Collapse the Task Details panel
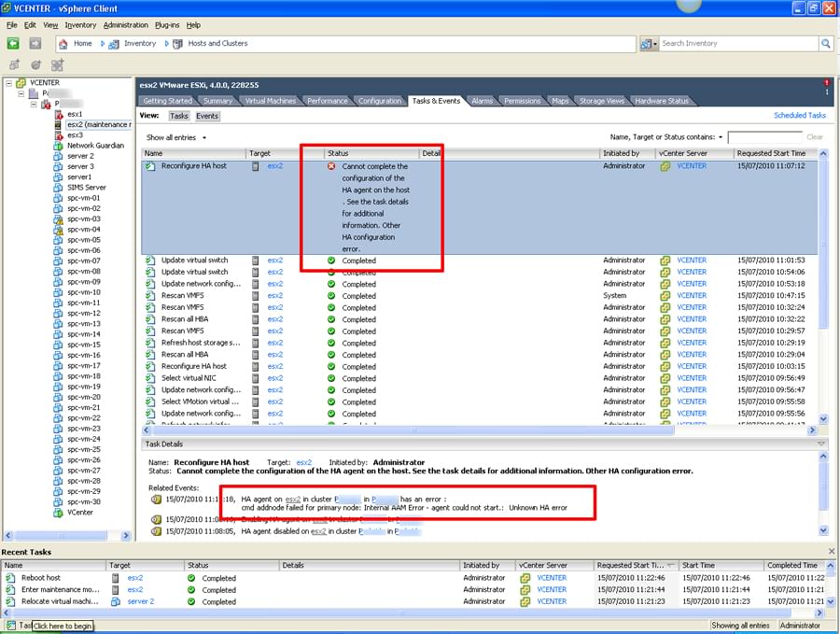This screenshot has height=634, width=840. point(821,444)
